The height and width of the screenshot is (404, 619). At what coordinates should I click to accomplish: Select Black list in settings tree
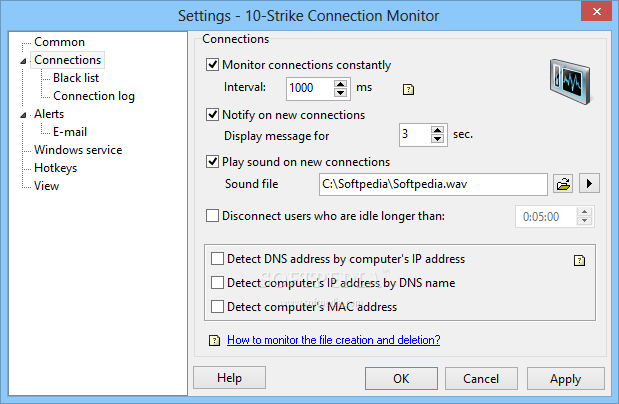pyautogui.click(x=76, y=78)
